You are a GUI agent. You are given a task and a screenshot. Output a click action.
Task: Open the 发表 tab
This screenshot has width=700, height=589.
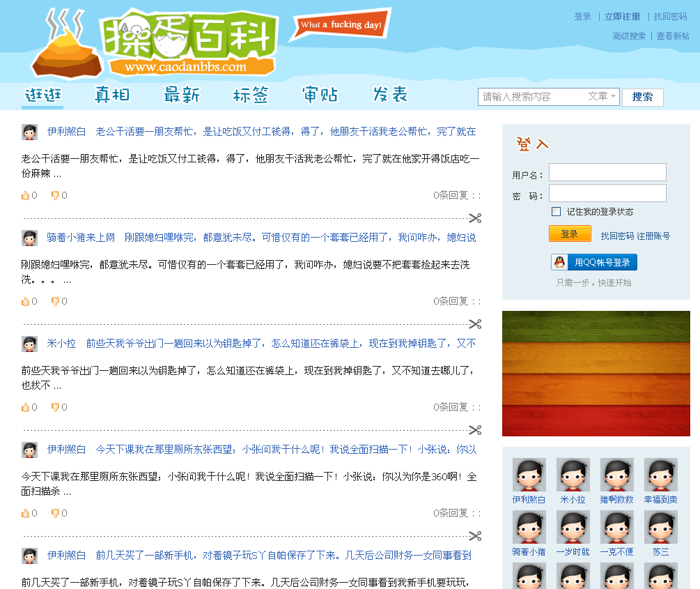point(390,95)
